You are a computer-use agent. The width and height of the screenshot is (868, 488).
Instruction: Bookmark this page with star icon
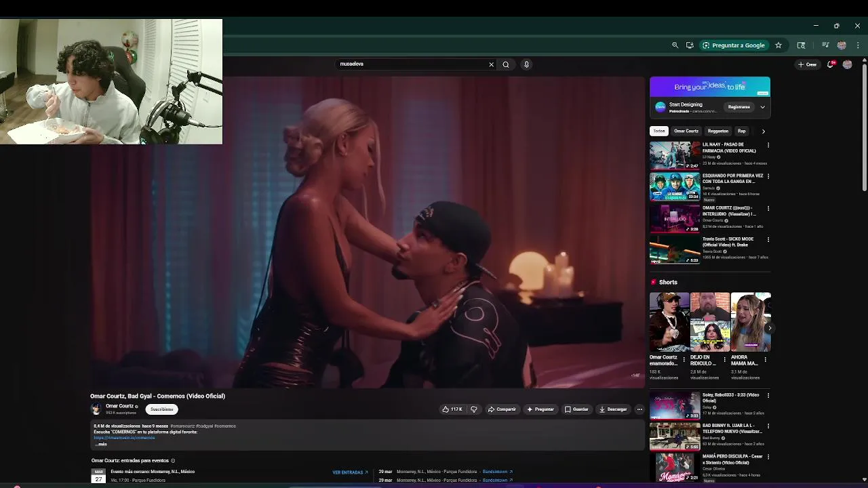pos(778,45)
